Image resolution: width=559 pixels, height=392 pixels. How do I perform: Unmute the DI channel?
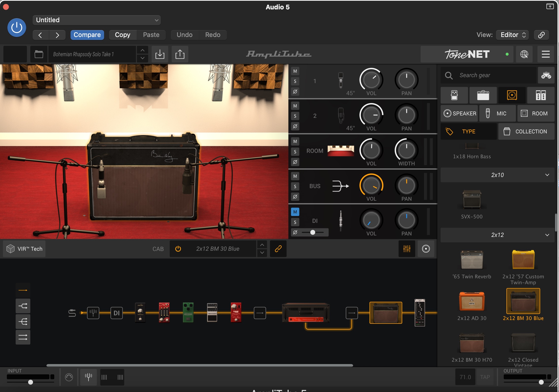pos(295,212)
